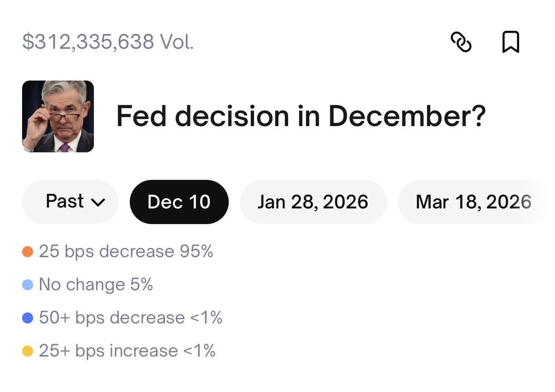Select the '25+ bps increase' legend label

point(108,351)
